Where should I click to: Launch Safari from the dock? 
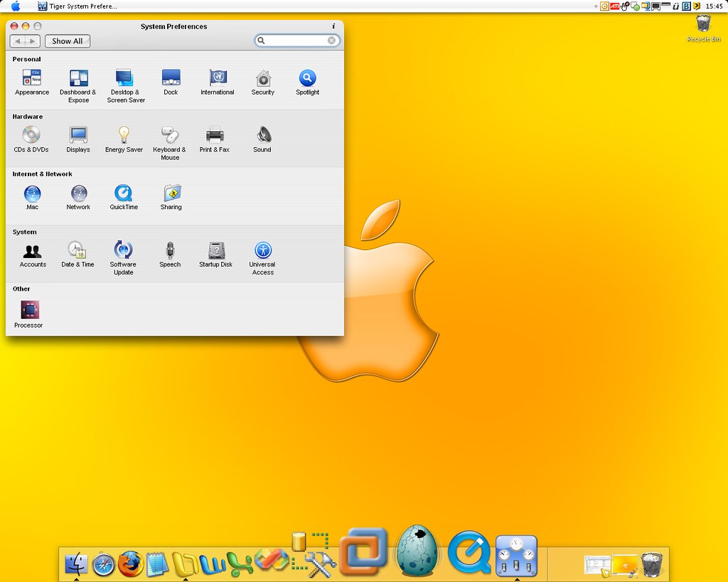[103, 565]
